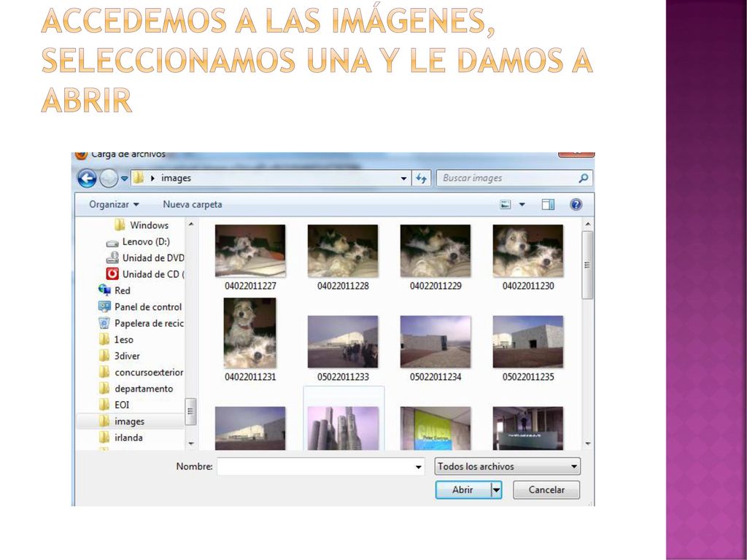The image size is (747, 560).
Task: Open the Nombre field dropdown arrow
Action: click(418, 467)
